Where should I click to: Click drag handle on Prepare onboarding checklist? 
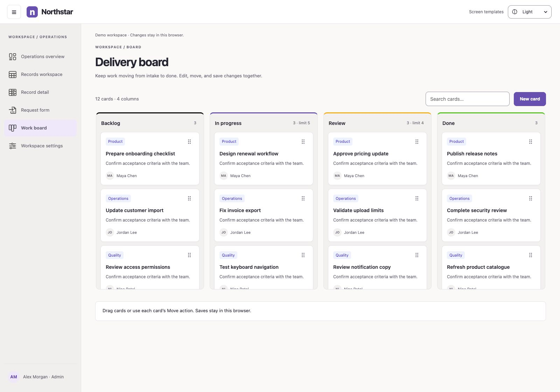tap(189, 142)
